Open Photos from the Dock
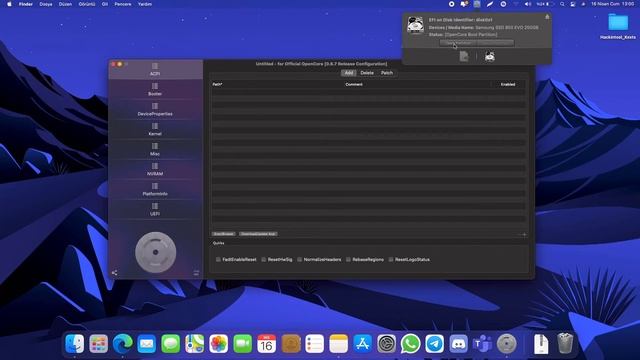This screenshot has width=640, height=360. (x=219, y=344)
